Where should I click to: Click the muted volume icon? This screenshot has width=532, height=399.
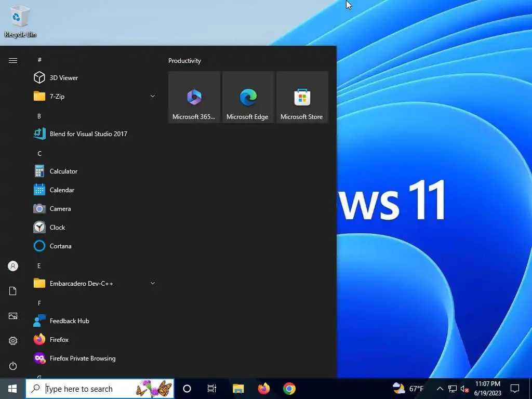pyautogui.click(x=464, y=389)
